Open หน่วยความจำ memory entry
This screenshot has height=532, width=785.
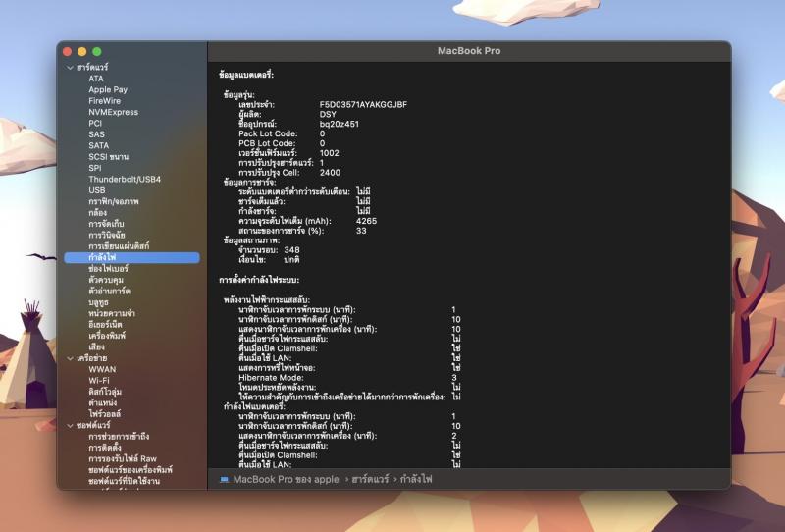[x=112, y=313]
